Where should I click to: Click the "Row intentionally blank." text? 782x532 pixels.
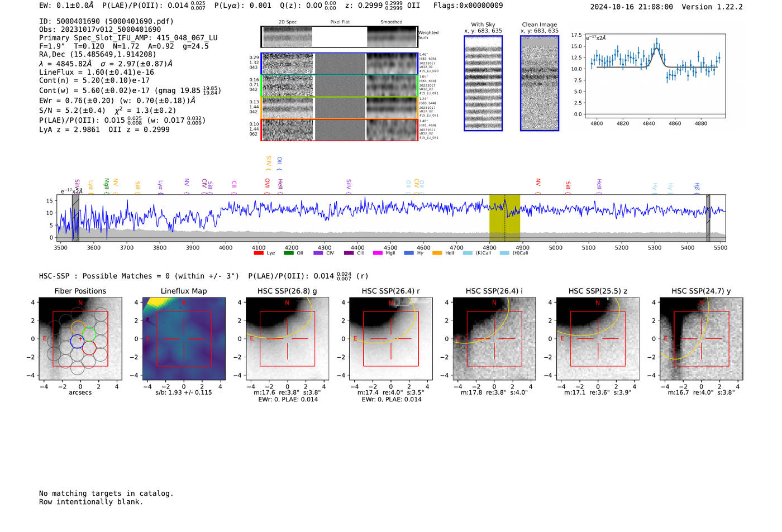91,502
